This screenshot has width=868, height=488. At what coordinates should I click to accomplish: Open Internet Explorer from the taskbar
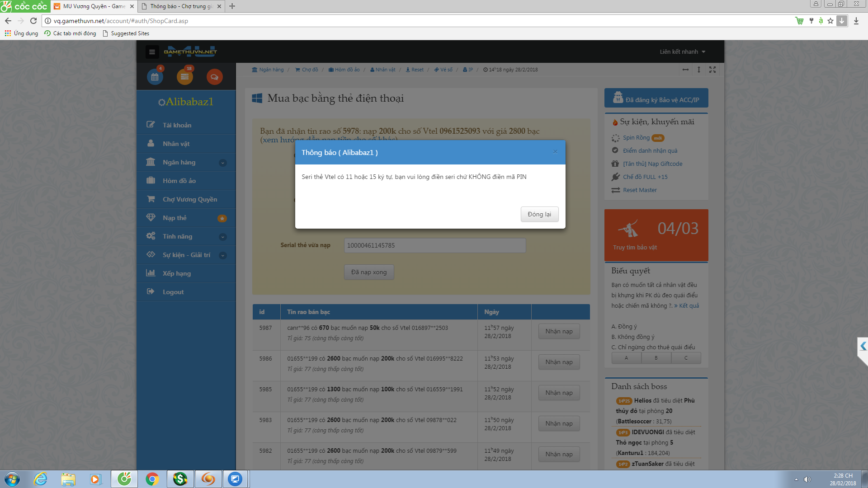pos(41,479)
